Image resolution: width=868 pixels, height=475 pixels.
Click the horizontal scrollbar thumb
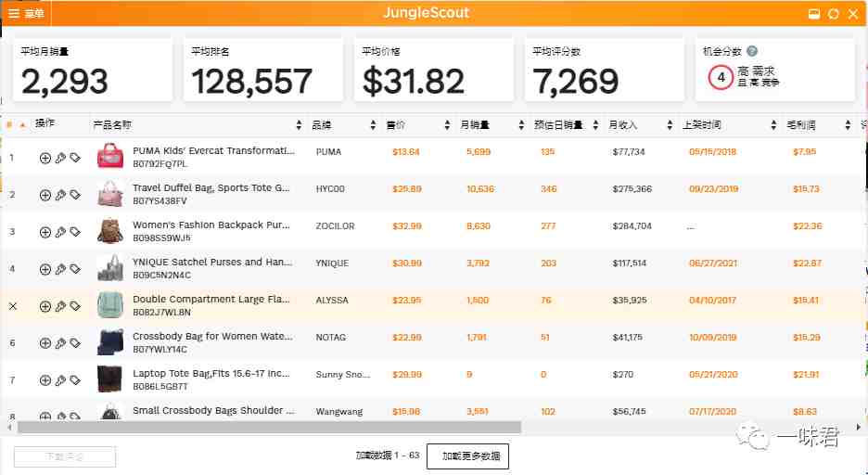pyautogui.click(x=269, y=427)
